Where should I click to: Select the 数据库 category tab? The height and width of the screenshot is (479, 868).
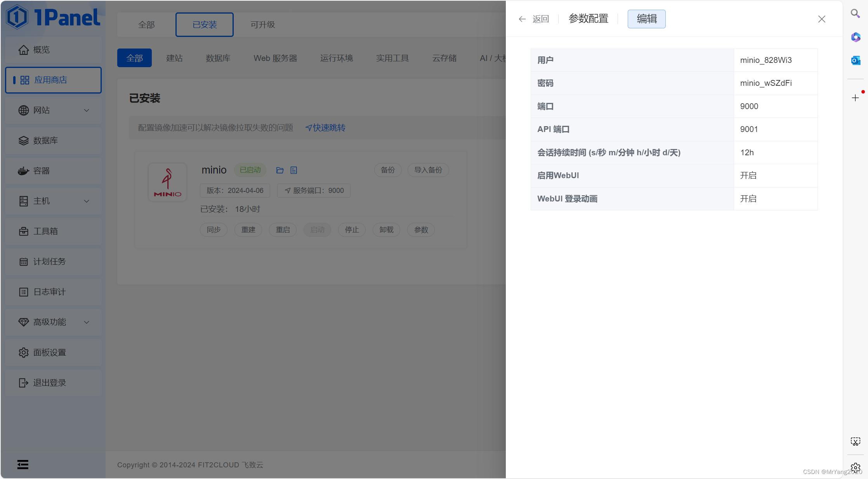click(x=218, y=58)
